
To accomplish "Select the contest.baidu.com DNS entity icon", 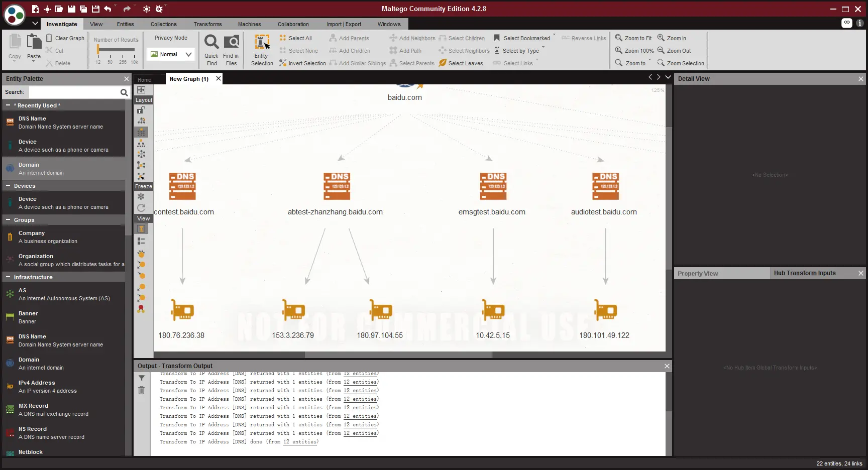I will pyautogui.click(x=183, y=186).
